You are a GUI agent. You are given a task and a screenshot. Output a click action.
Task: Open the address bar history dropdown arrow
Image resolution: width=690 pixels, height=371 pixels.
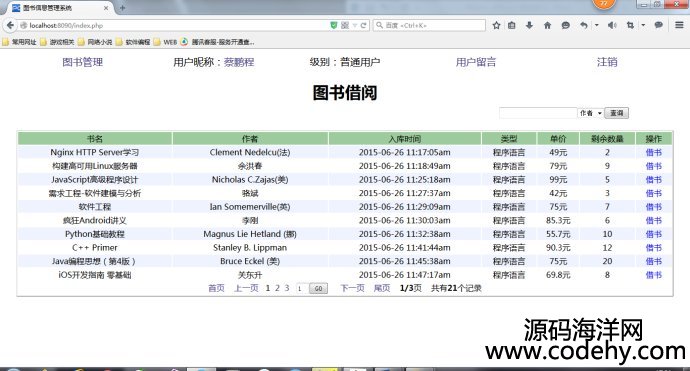[355, 26]
